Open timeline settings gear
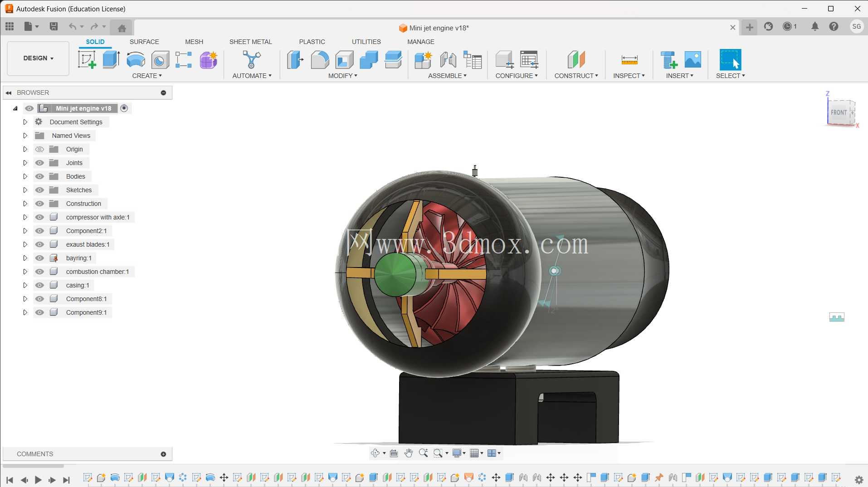Screen dimensions: 868x487 pos(859,480)
